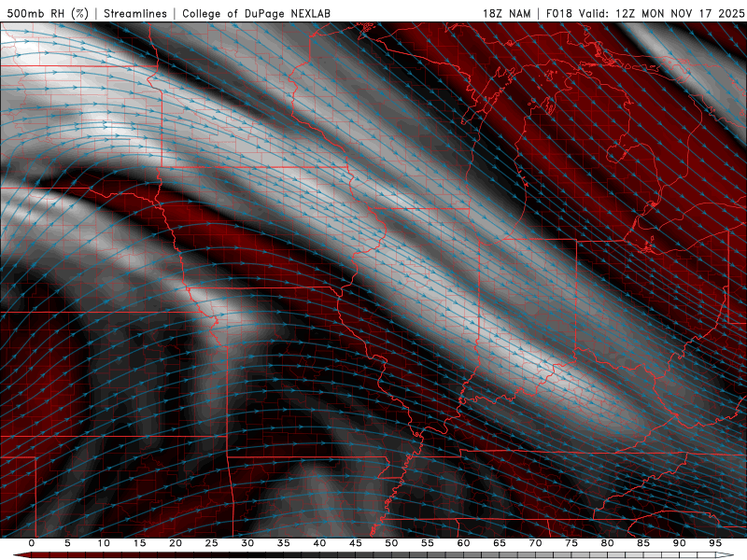Click the color bar label '60'
This screenshot has width=747, height=560.
[463, 543]
